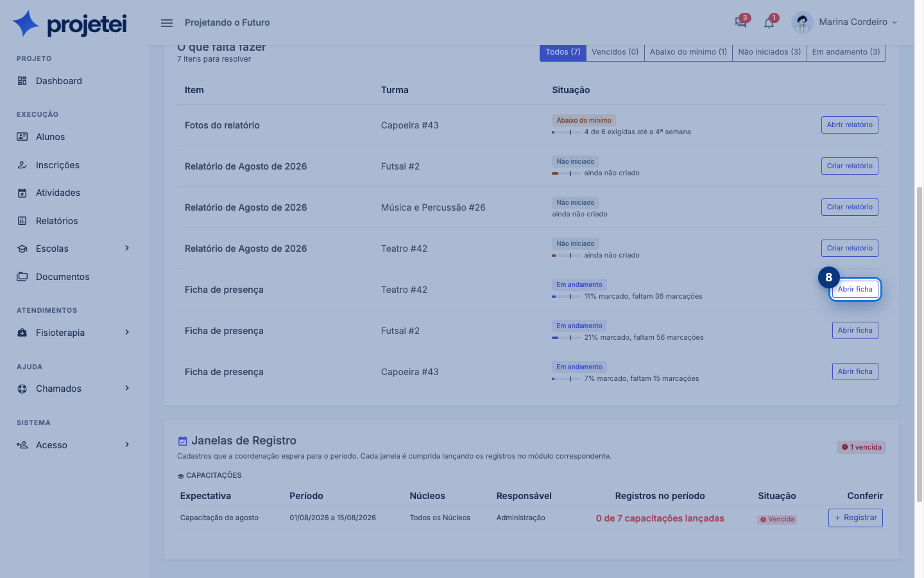This screenshot has height=578, width=924.
Task: Click the page vertical scrollbar
Action: 919,344
